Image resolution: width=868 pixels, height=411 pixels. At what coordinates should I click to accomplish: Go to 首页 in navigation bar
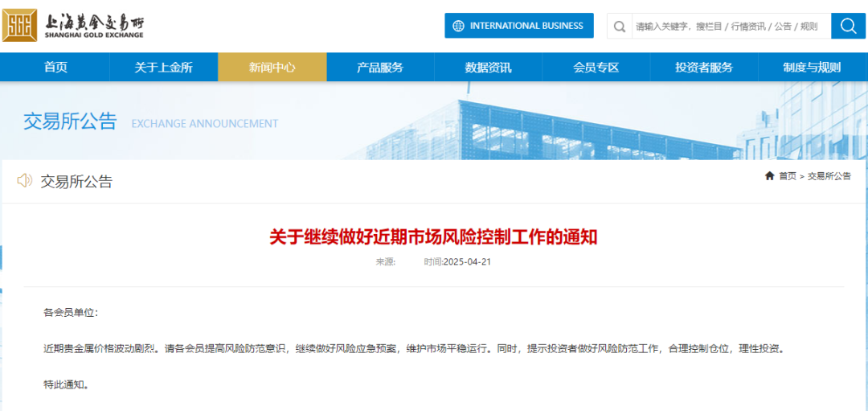[x=55, y=68]
